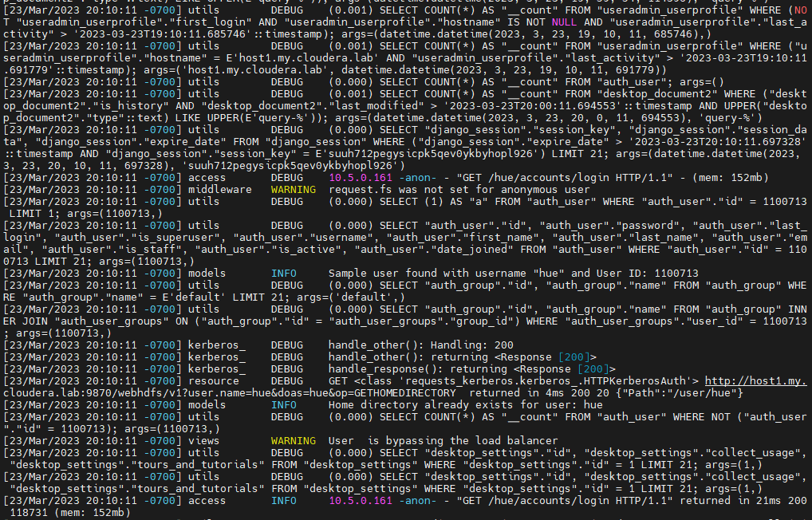Click IP 10.5.0.161 on DEBUG access line
The image size is (812, 520).
click(361, 178)
